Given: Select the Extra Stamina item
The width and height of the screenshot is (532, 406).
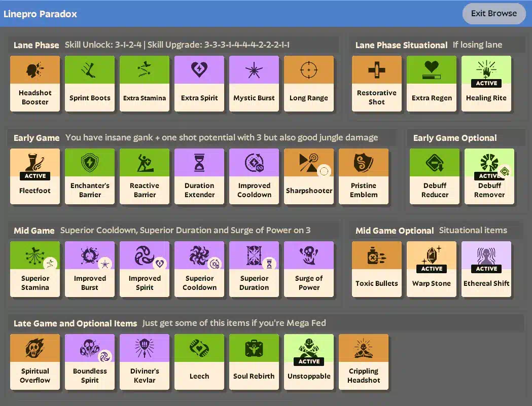Looking at the screenshot, I should 145,84.
